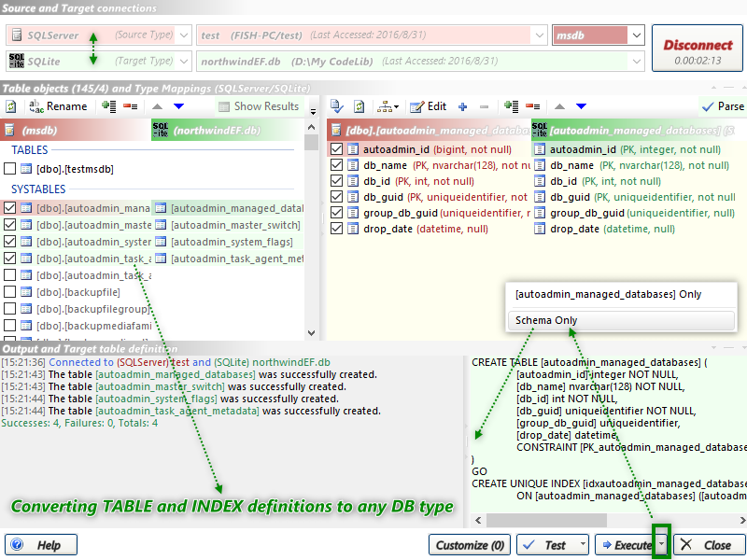
Task: Uncheck db_id column checkbox
Action: pyautogui.click(x=336, y=181)
